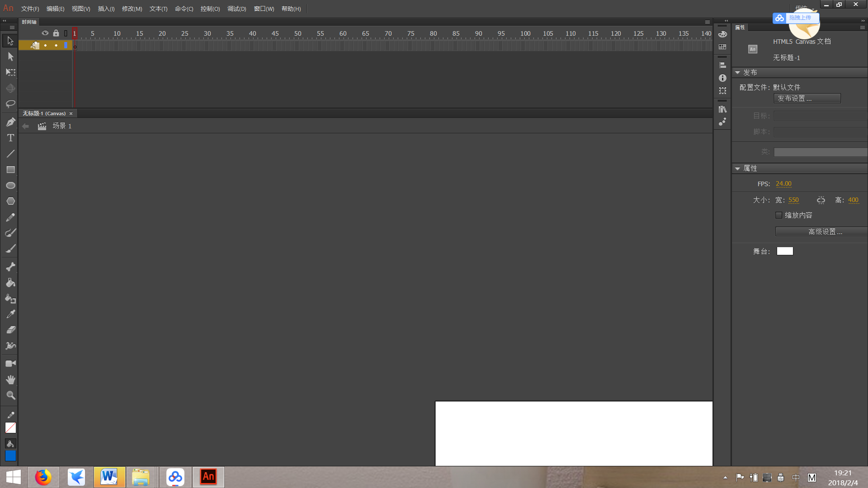Open the properties panel options menu

(862, 28)
